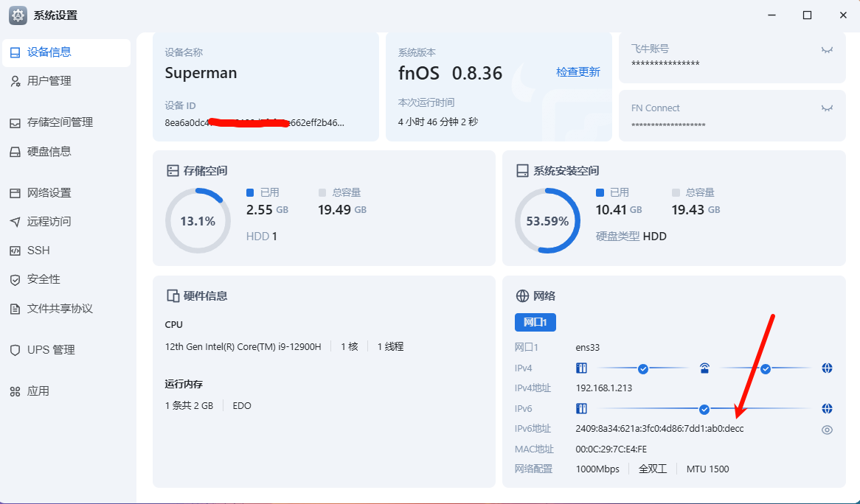Click the system install space icon
Viewport: 860px width, 504px height.
pyautogui.click(x=522, y=171)
